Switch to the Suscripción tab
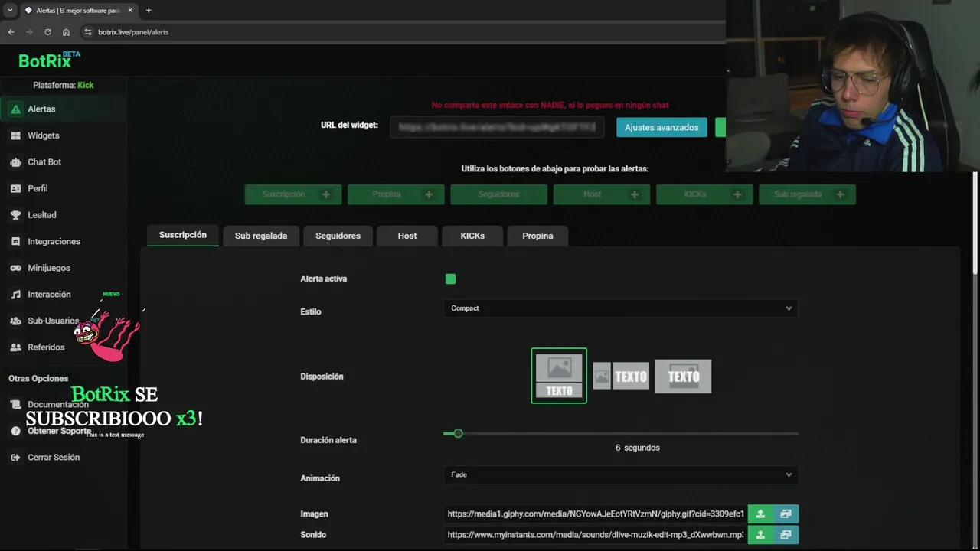Screen dimensions: 980x551 point(183,235)
